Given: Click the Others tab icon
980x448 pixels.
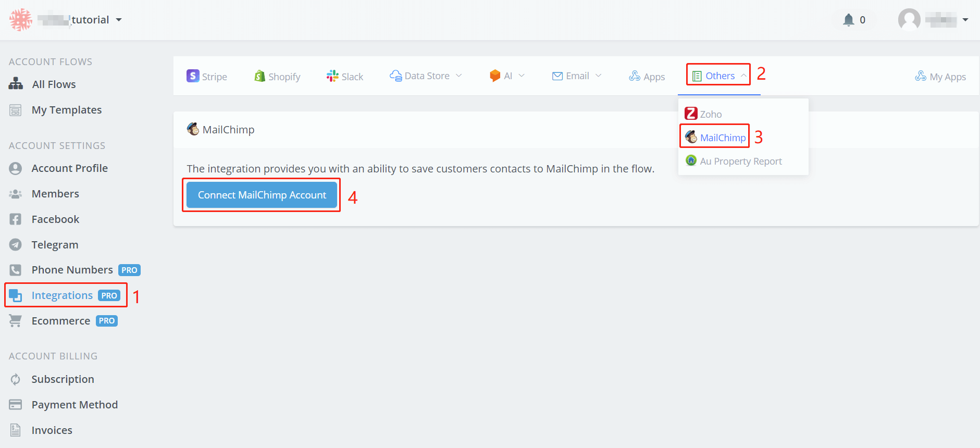Looking at the screenshot, I should [x=697, y=76].
